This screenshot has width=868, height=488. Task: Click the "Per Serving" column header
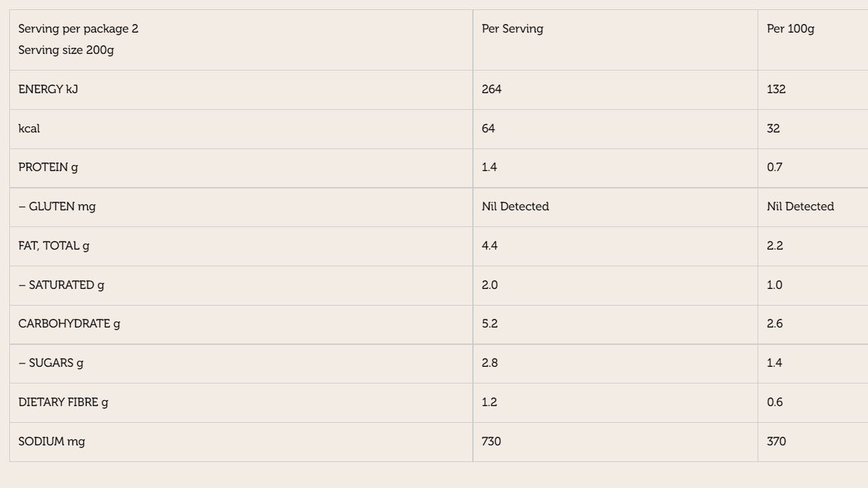click(512, 29)
